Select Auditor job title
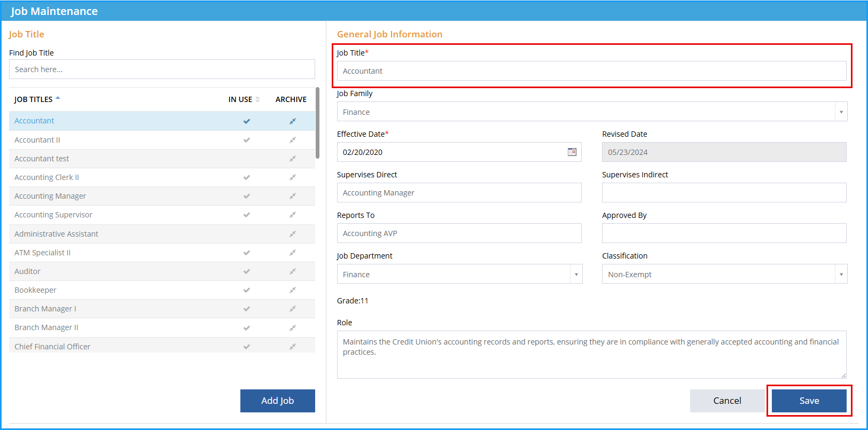Screen dimensions: 868x430 click(x=162, y=271)
